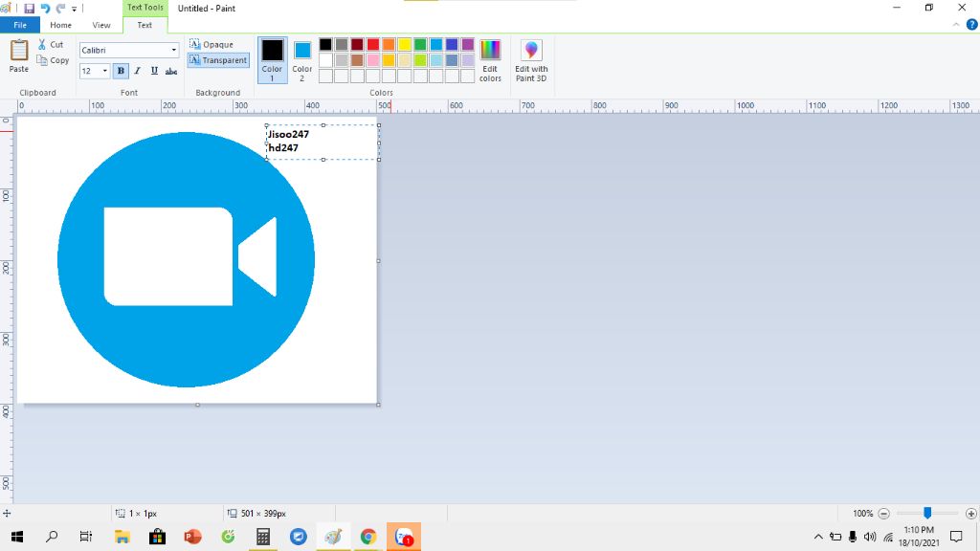Image resolution: width=980 pixels, height=551 pixels.
Task: Pick the rose pink color swatch
Action: [373, 60]
